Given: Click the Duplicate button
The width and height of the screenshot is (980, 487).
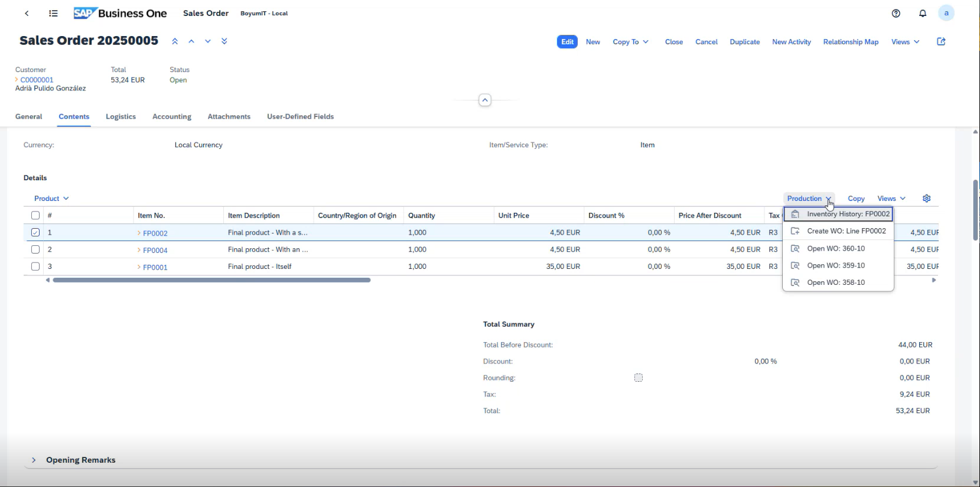Looking at the screenshot, I should point(745,42).
